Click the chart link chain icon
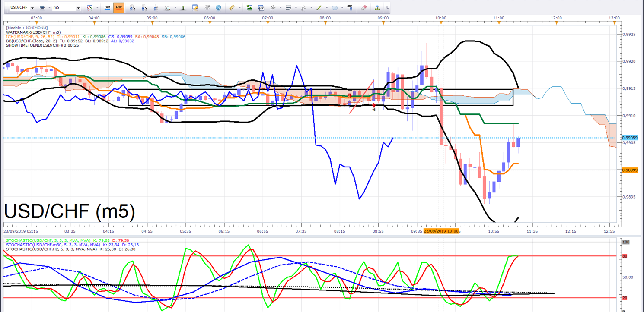This screenshot has width=644, height=312. click(x=42, y=8)
